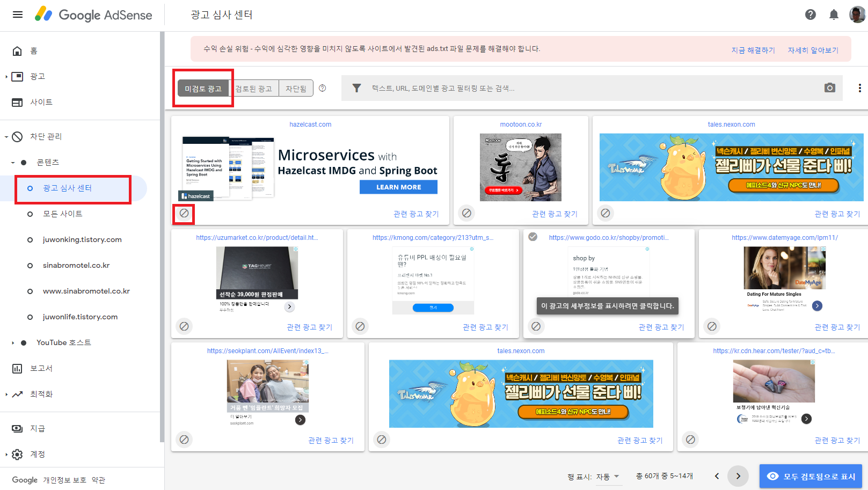Viewport: 868px width, 490px height.
Task: Click the camera image search icon
Action: pyautogui.click(x=830, y=87)
